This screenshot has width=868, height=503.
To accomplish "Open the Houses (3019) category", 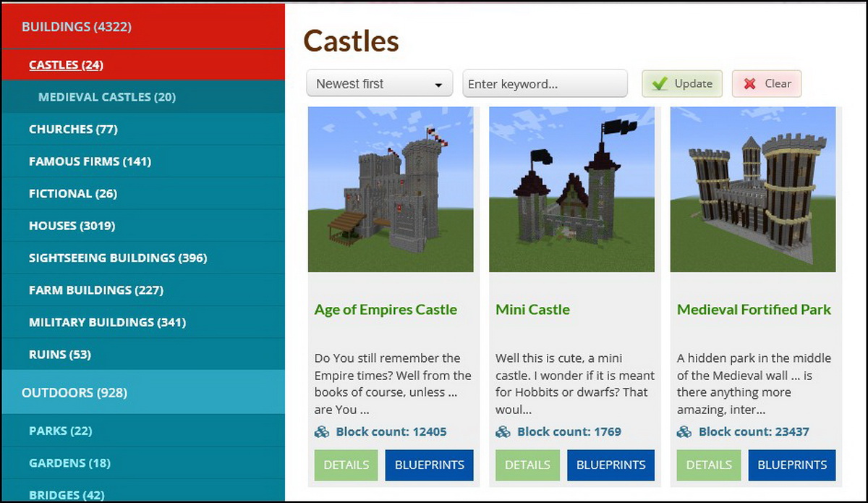I will pyautogui.click(x=143, y=226).
